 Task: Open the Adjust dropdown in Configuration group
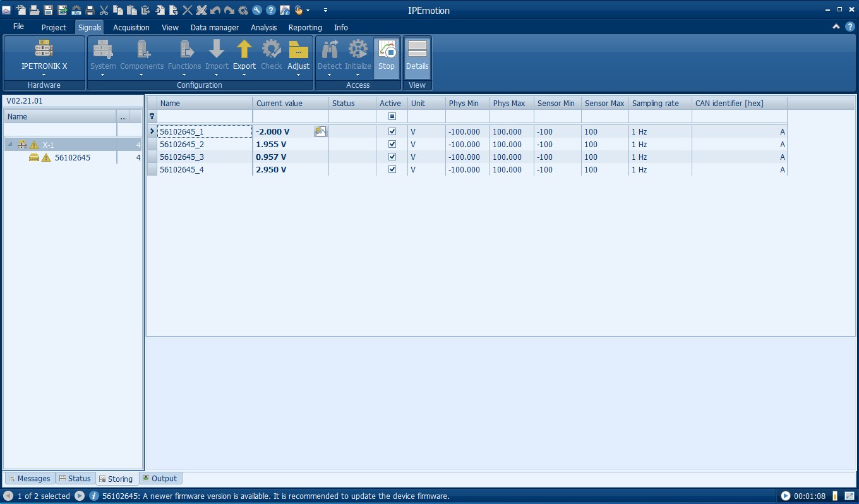(298, 75)
